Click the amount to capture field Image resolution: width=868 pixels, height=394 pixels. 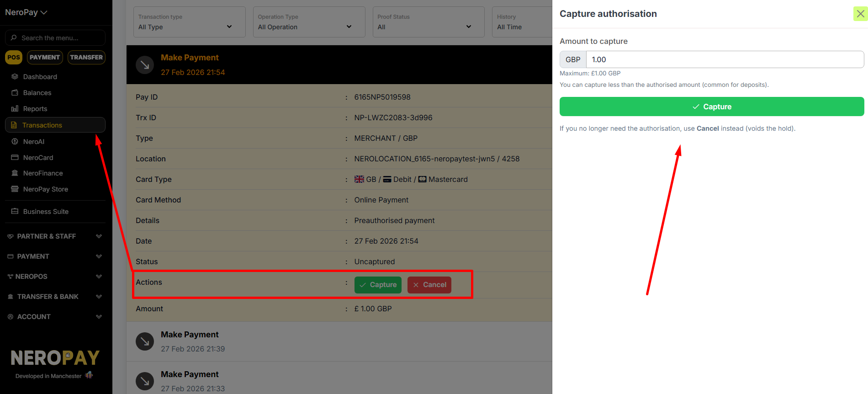coord(725,59)
